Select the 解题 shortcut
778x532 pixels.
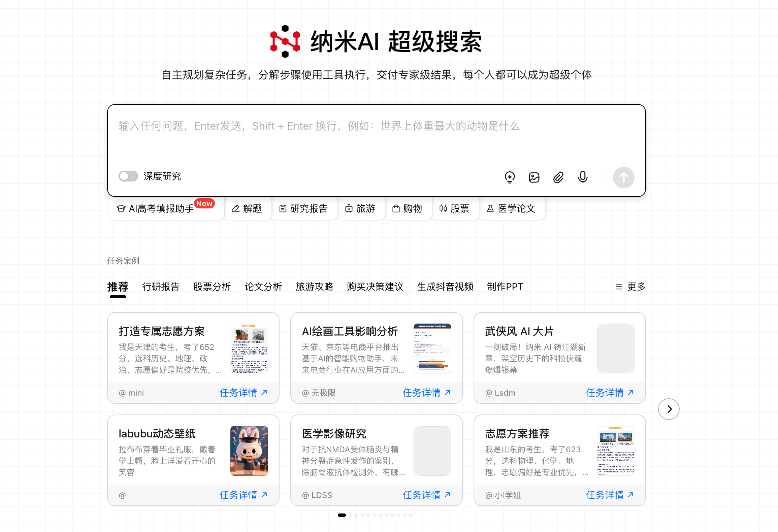tap(247, 208)
